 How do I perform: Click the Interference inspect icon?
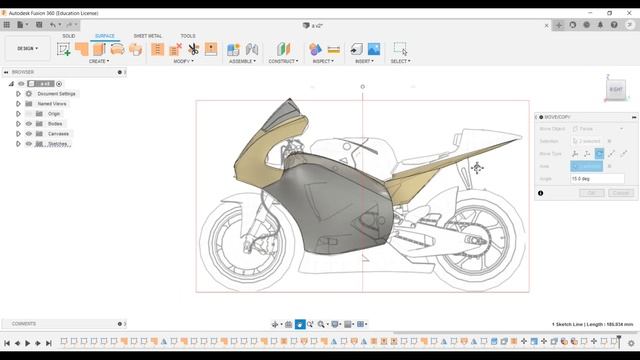tap(315, 49)
